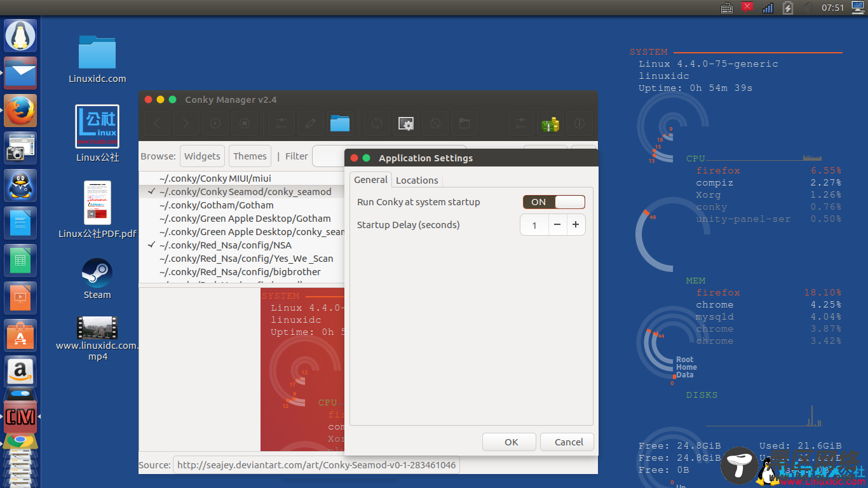Viewport: 868px width, 488px height.
Task: Select the Red_Nsa/config/bigbrother row
Action: click(x=241, y=272)
